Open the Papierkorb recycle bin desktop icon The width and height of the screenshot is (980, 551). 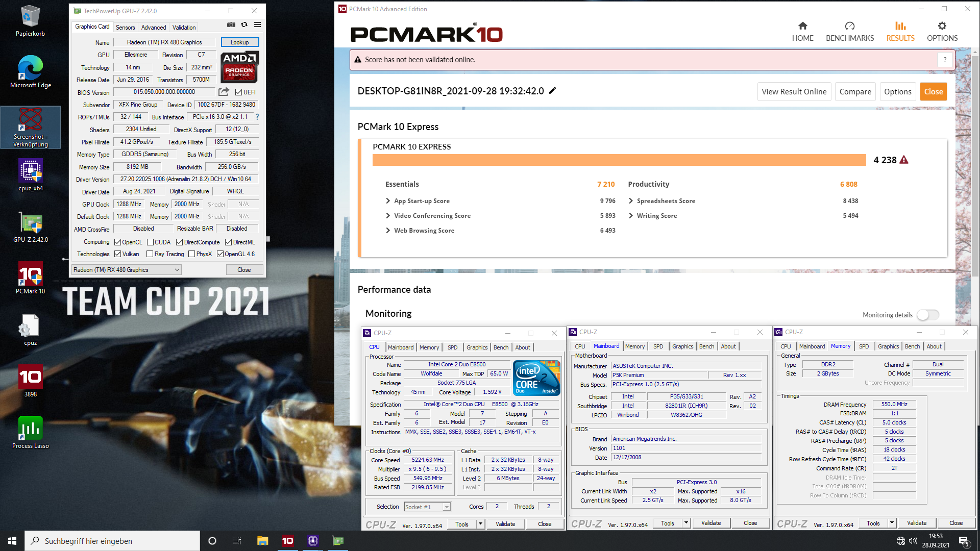click(x=30, y=21)
